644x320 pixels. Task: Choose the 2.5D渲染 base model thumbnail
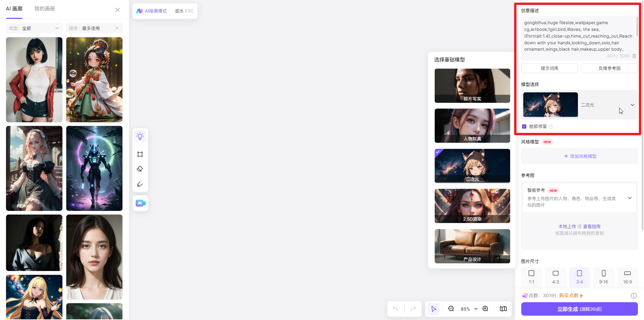click(x=472, y=206)
